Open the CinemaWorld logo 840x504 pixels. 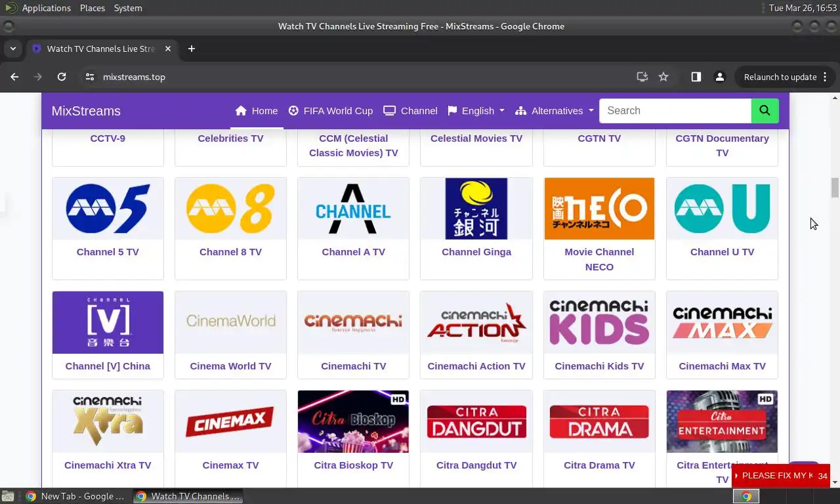[230, 322]
